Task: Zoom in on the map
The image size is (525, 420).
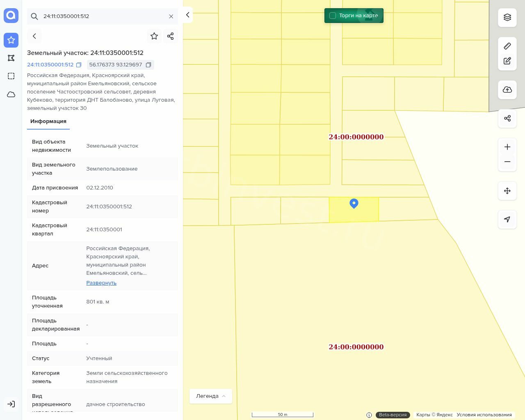Action: 507,147
